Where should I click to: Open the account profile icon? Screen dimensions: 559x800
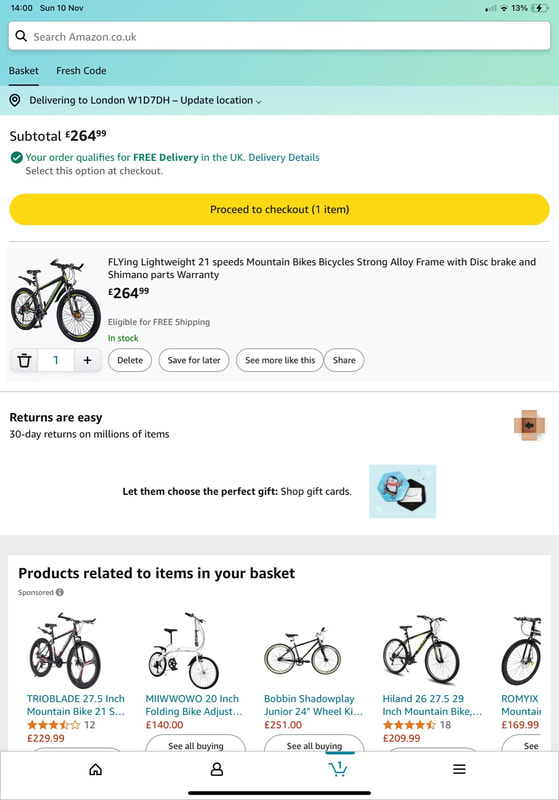[x=217, y=769]
